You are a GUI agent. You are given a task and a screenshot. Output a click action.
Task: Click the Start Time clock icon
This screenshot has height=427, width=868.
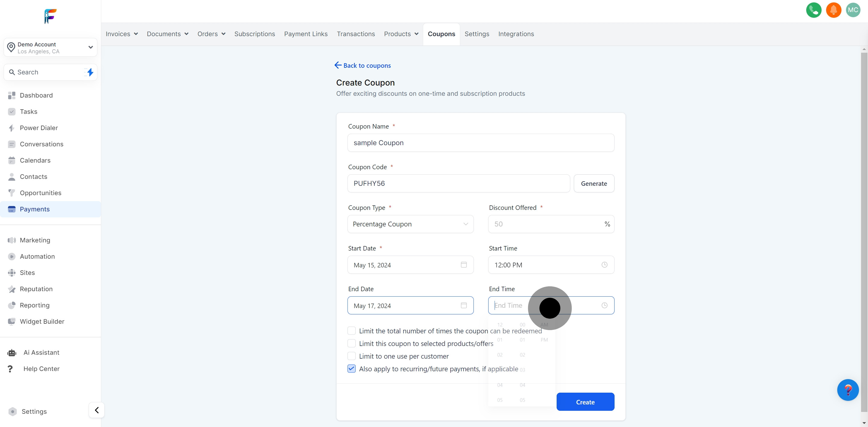605,265
